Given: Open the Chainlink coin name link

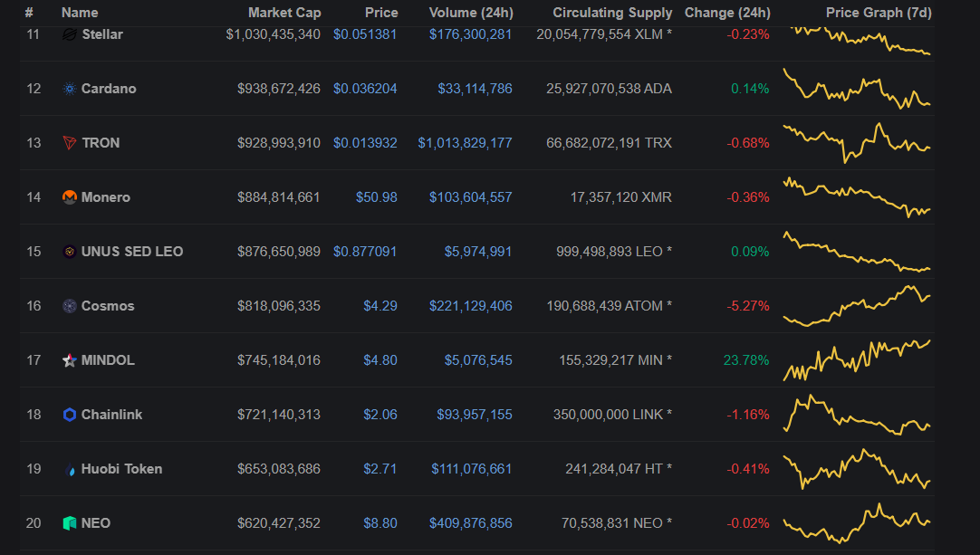Looking at the screenshot, I should pyautogui.click(x=112, y=415).
